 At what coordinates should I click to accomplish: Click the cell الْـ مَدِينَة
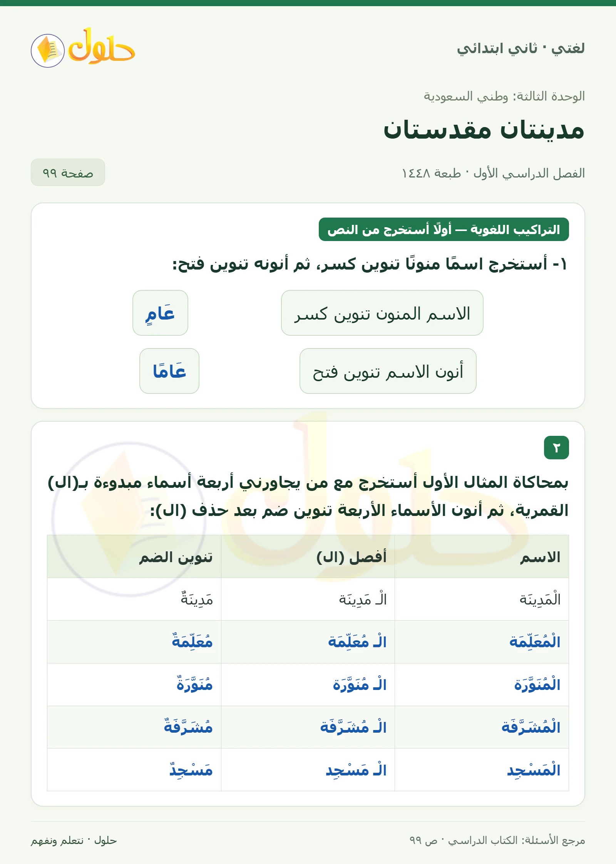(308, 599)
